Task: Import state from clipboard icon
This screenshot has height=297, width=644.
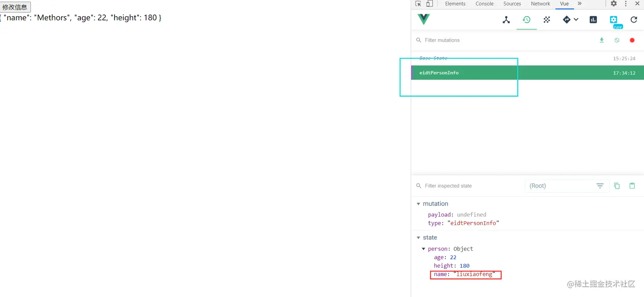Action: (632, 186)
